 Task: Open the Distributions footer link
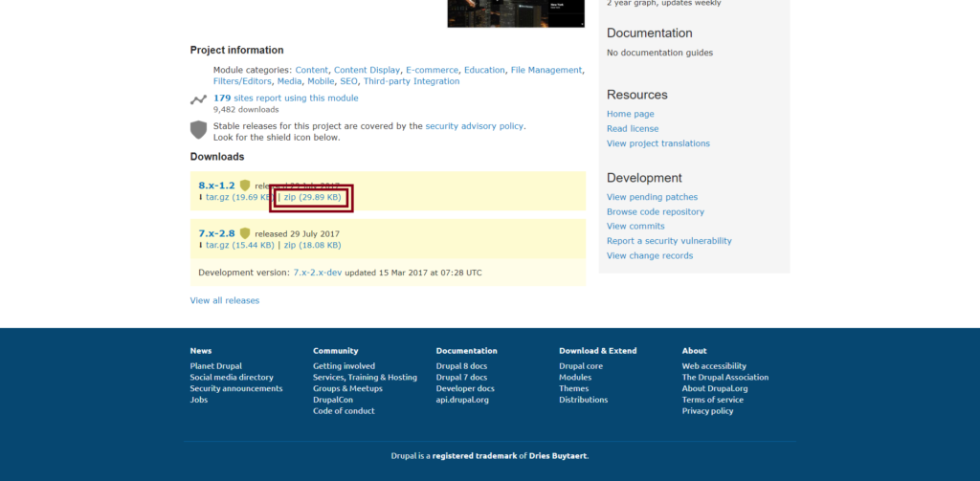[583, 400]
